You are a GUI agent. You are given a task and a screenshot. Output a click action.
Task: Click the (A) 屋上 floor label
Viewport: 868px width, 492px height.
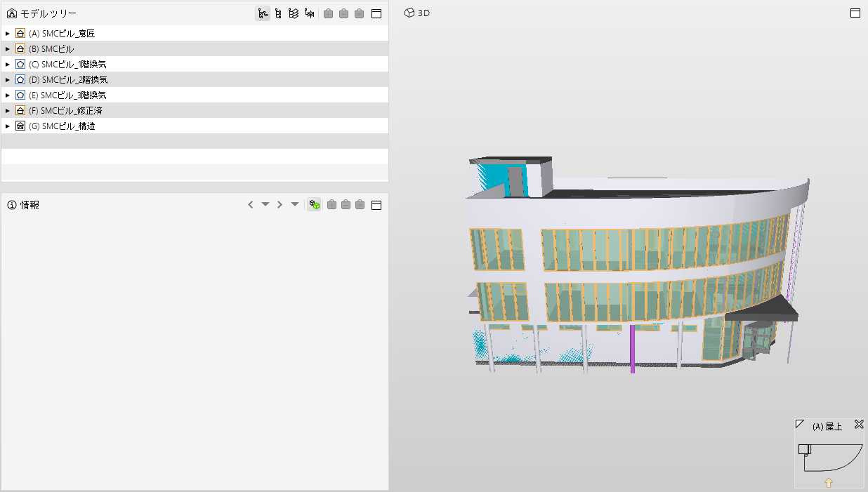(827, 427)
